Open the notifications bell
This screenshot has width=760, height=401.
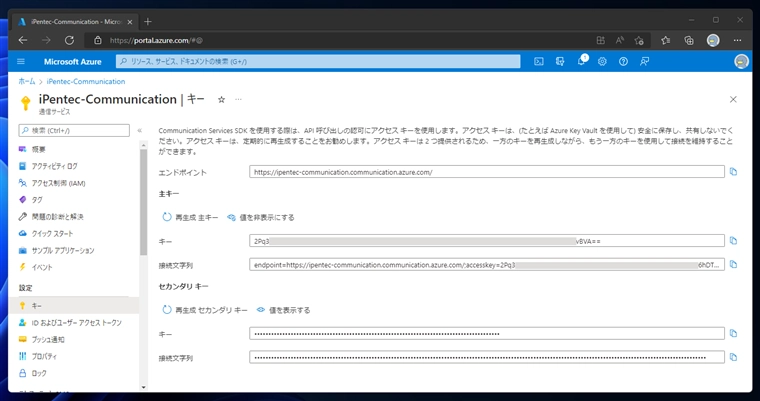point(581,62)
